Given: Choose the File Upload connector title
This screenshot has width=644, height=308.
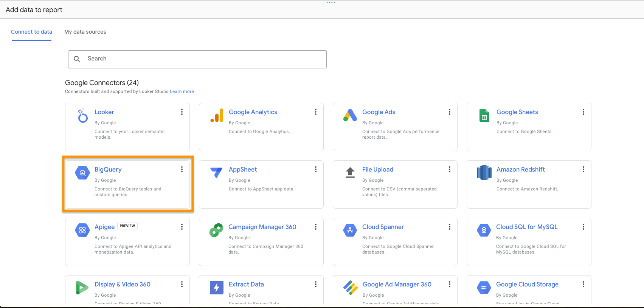Looking at the screenshot, I should pyautogui.click(x=378, y=169).
